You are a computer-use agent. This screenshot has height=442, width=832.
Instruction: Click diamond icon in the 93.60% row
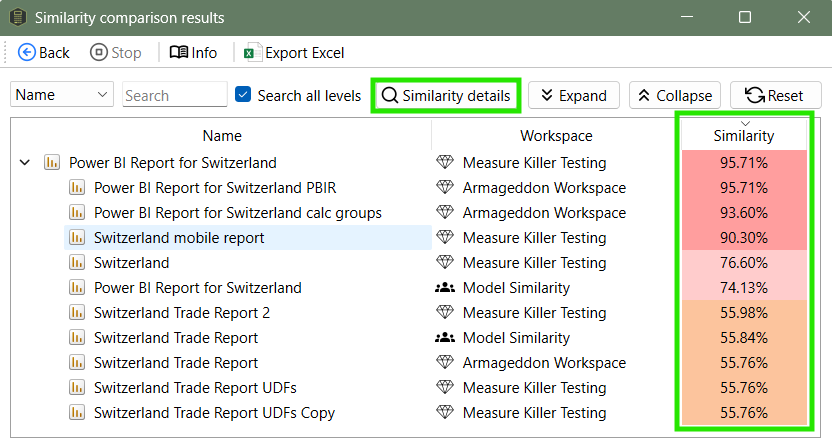pos(445,212)
